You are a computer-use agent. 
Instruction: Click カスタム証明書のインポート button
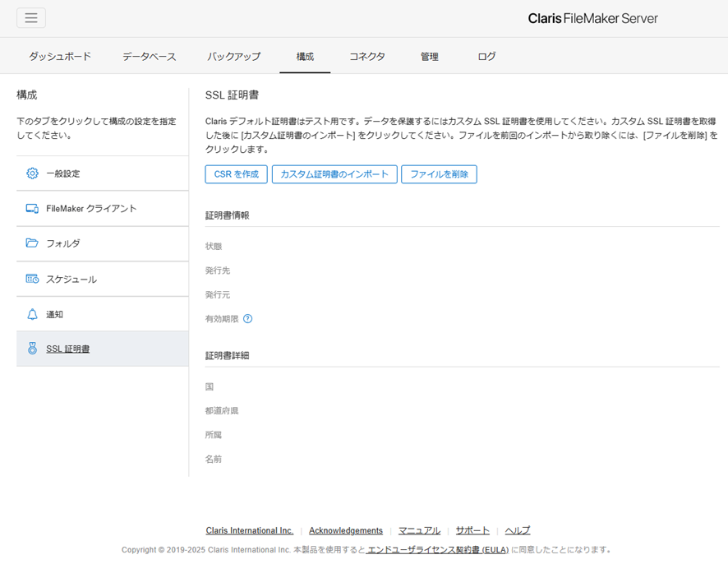coord(334,174)
